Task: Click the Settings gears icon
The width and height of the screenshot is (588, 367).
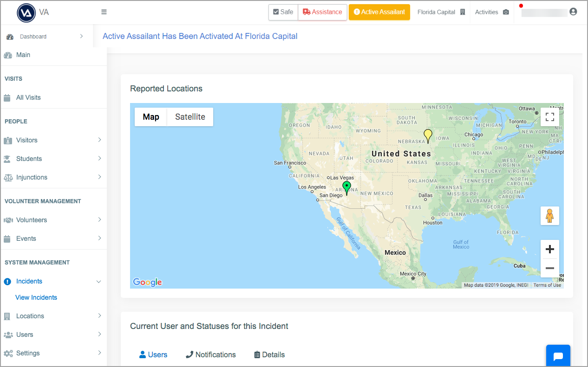Action: (x=8, y=353)
